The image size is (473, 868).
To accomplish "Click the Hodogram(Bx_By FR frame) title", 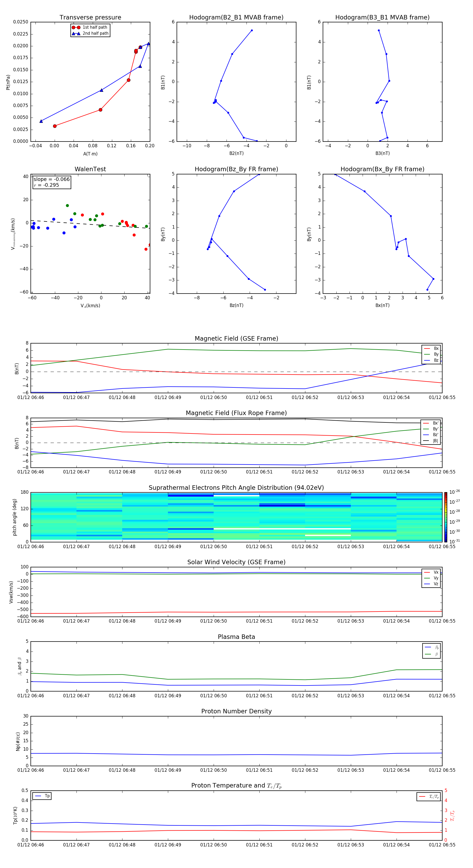I will 382,169.
